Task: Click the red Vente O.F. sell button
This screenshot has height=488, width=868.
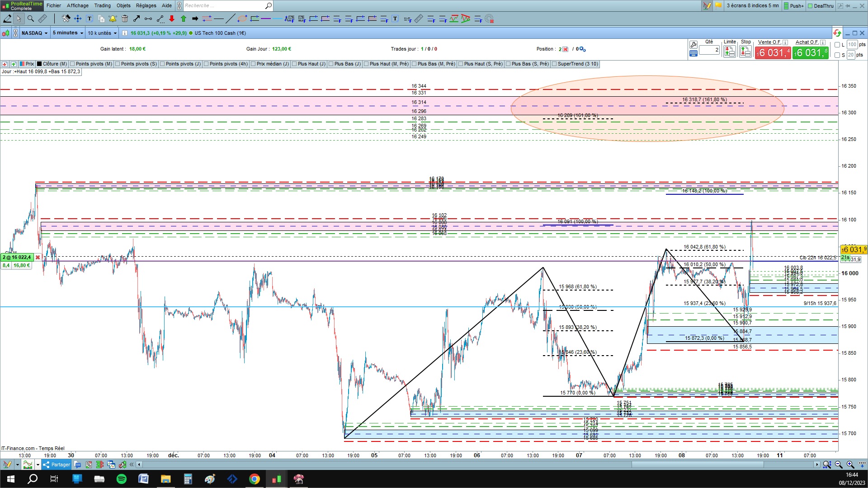Action: (x=773, y=53)
